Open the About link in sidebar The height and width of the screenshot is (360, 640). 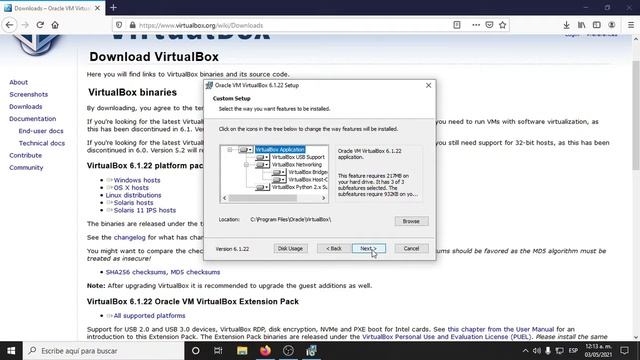tap(18, 82)
